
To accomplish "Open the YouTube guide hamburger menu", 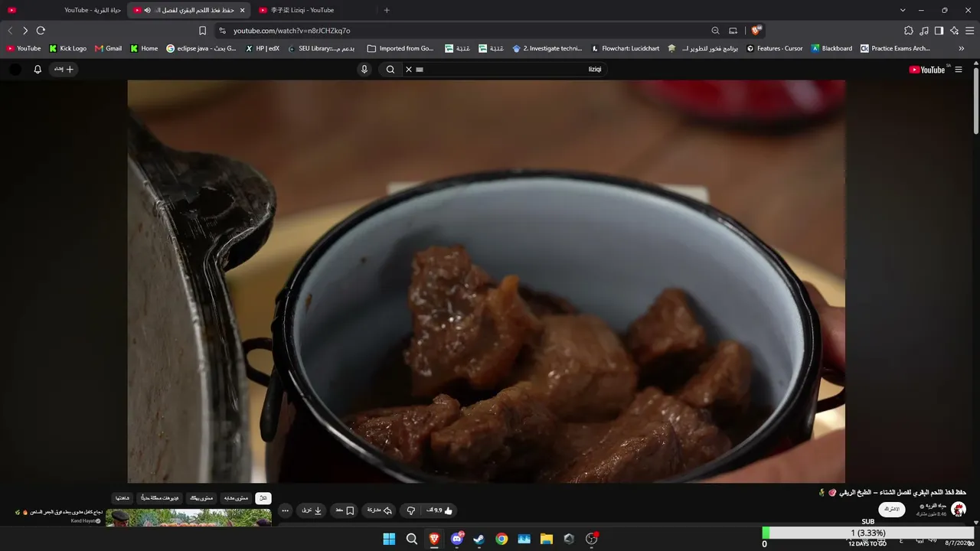I will coord(959,69).
